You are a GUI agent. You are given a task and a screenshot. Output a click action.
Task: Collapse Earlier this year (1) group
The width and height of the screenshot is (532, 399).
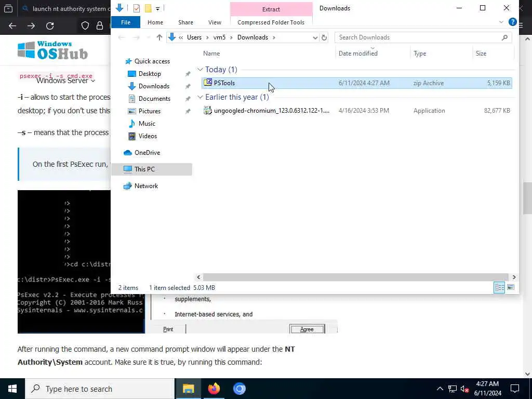click(200, 97)
